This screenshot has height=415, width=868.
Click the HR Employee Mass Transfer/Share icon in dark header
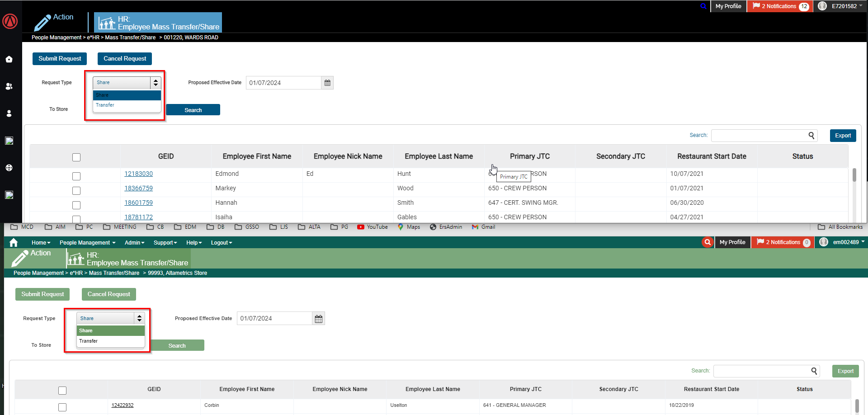107,23
